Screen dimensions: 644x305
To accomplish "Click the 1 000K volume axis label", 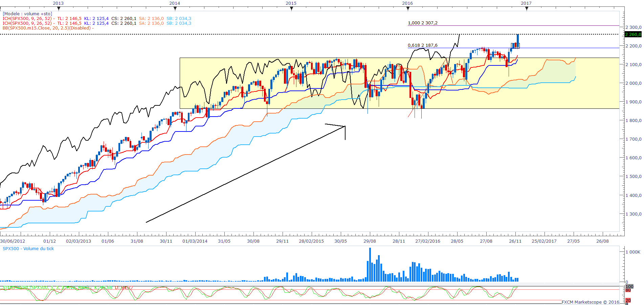I will (x=633, y=252).
